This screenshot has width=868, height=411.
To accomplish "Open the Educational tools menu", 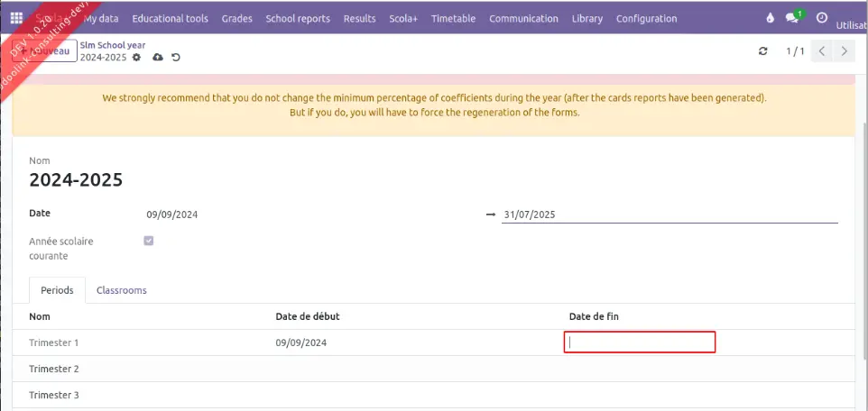I will (170, 18).
